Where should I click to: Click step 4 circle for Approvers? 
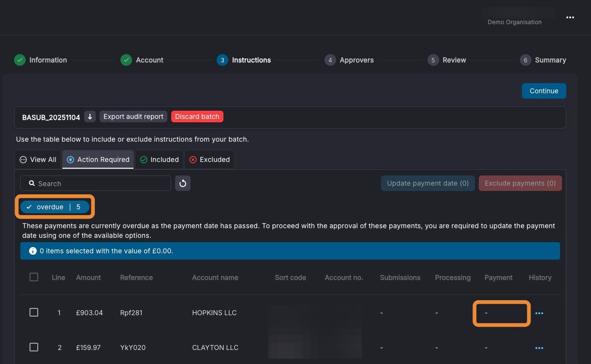330,60
